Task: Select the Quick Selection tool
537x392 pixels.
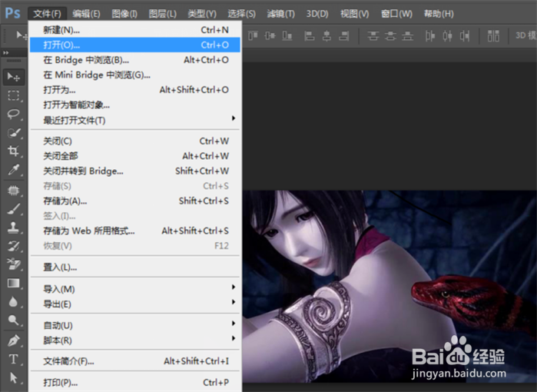Action: click(x=14, y=133)
